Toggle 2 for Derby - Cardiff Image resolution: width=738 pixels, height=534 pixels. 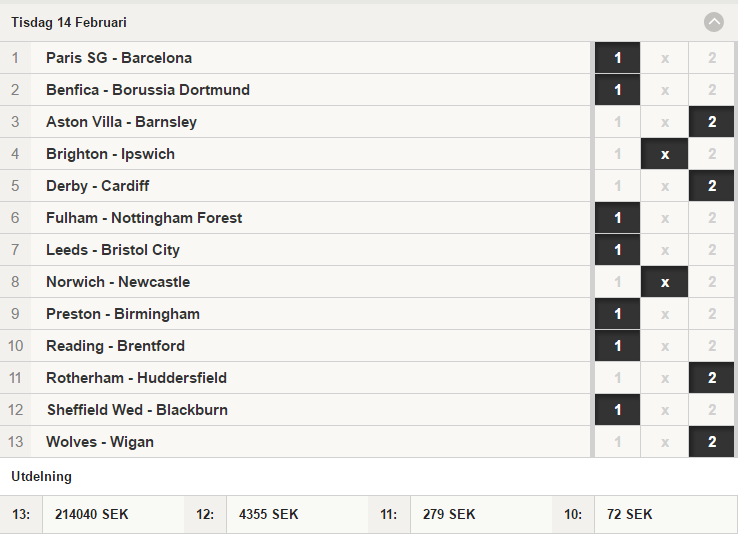tap(711, 186)
